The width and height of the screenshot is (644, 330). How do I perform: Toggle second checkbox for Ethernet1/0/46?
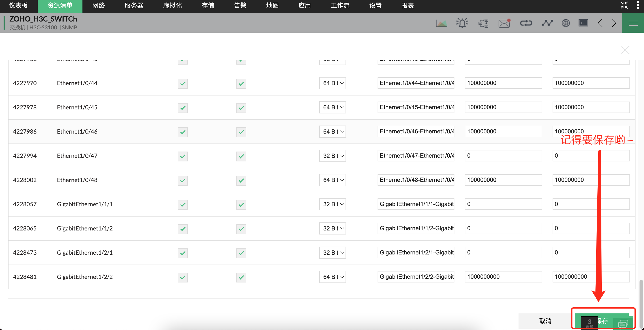point(241,132)
